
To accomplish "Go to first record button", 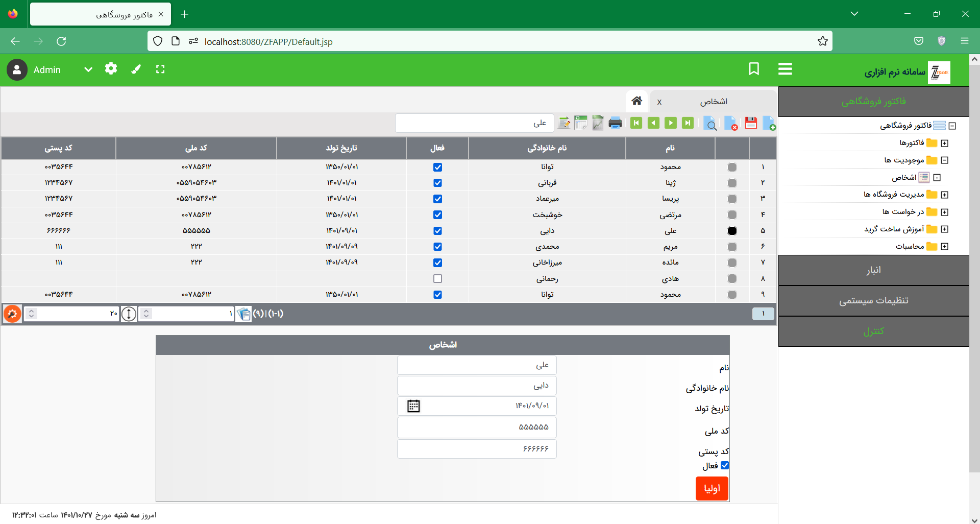I will [636, 123].
